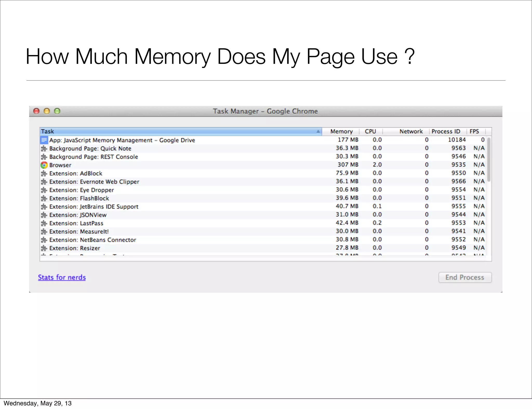Click puzzle icon beside Extension: Eye Dropper
532x409 pixels.
(x=44, y=190)
